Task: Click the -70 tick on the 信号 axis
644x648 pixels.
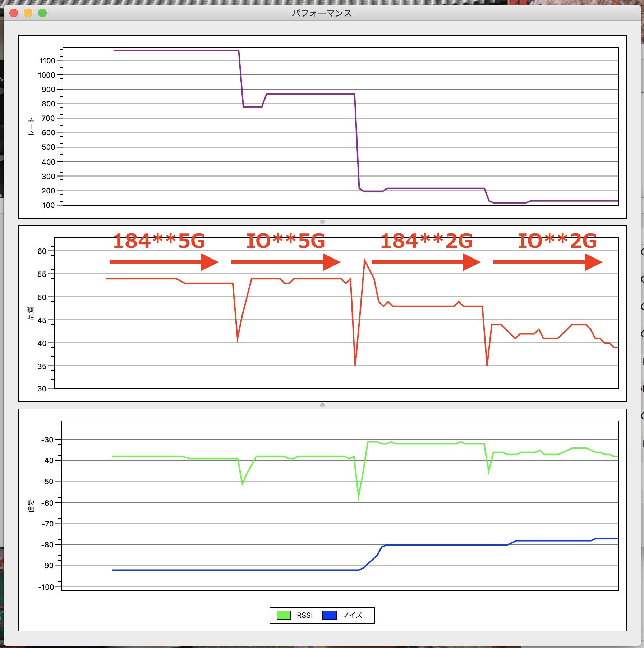Action: click(x=47, y=524)
